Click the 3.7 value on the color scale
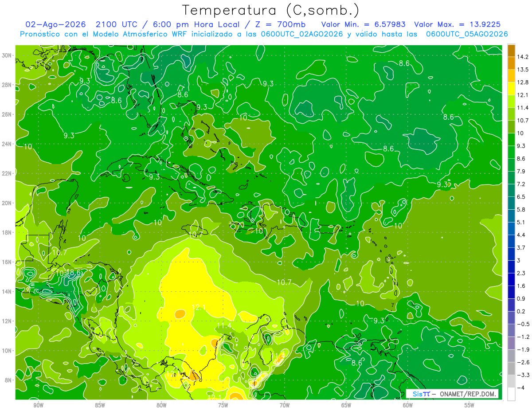Screen dimensions: 532x411 521,247
